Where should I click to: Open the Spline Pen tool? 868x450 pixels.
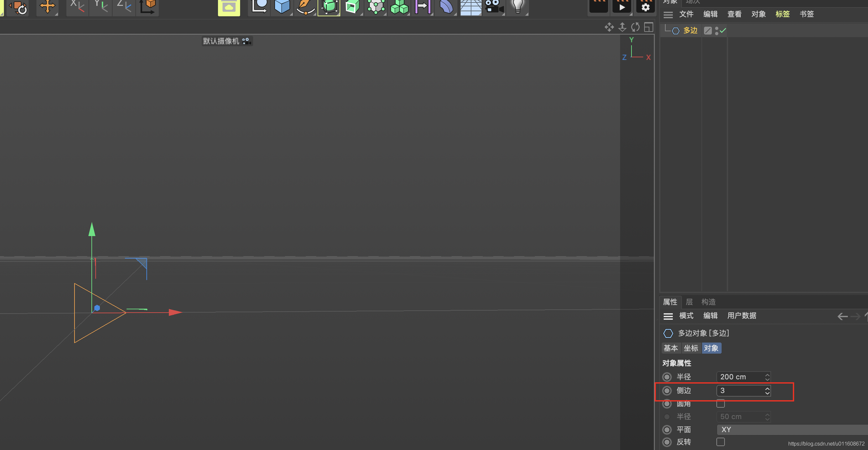click(305, 7)
